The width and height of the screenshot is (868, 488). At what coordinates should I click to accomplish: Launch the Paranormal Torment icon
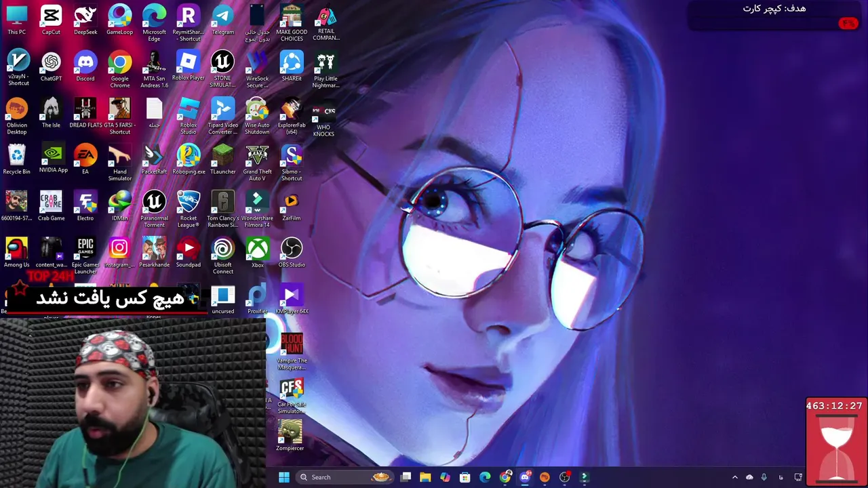(154, 209)
